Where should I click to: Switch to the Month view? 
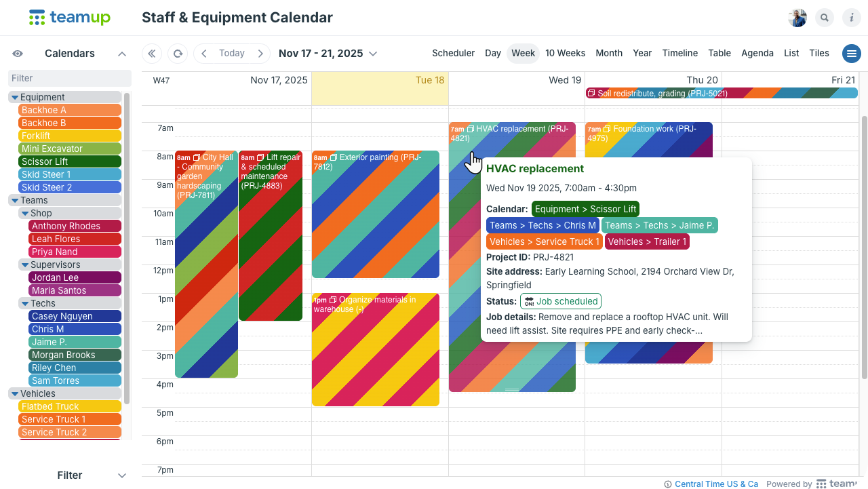click(x=609, y=53)
